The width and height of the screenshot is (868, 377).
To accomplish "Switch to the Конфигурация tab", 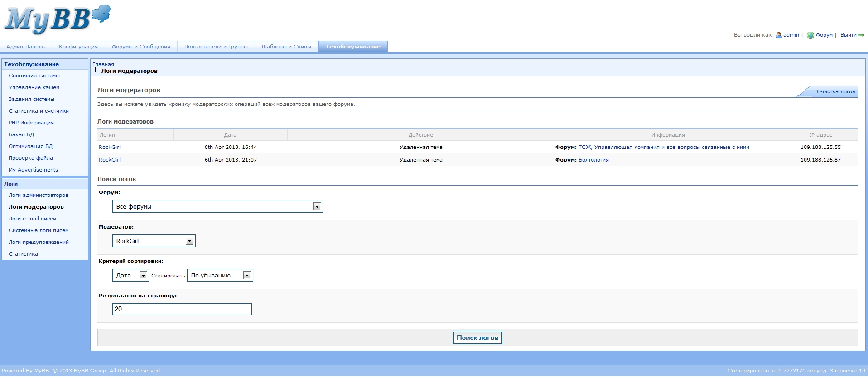I will (x=78, y=47).
